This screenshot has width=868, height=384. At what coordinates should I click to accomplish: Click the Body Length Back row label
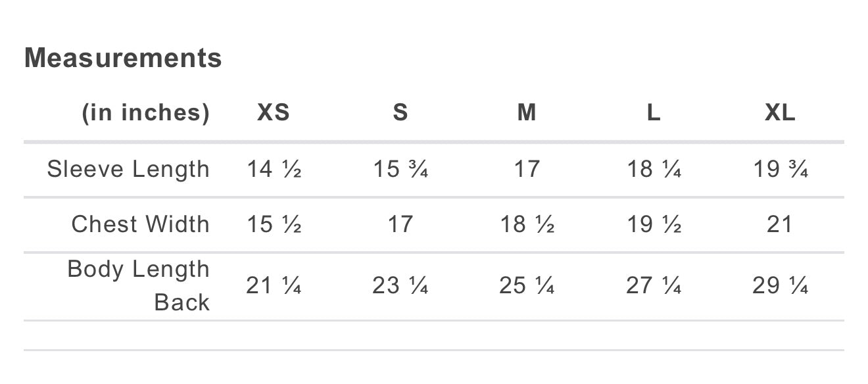click(x=138, y=285)
